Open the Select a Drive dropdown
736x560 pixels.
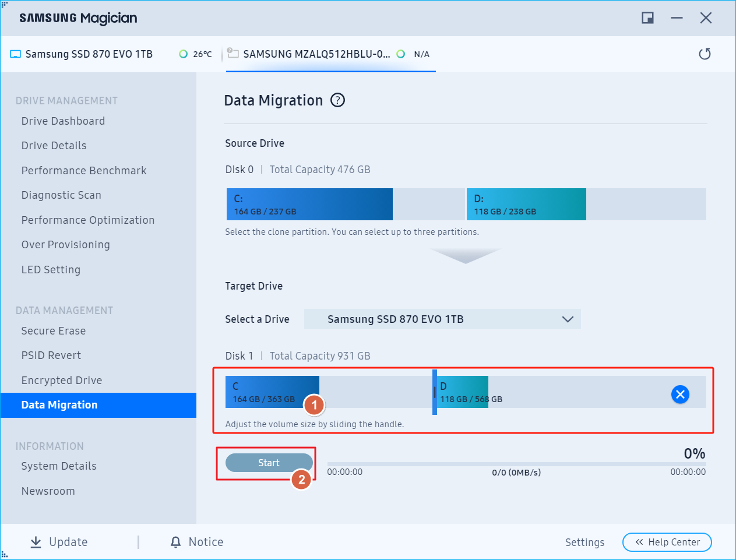point(442,319)
